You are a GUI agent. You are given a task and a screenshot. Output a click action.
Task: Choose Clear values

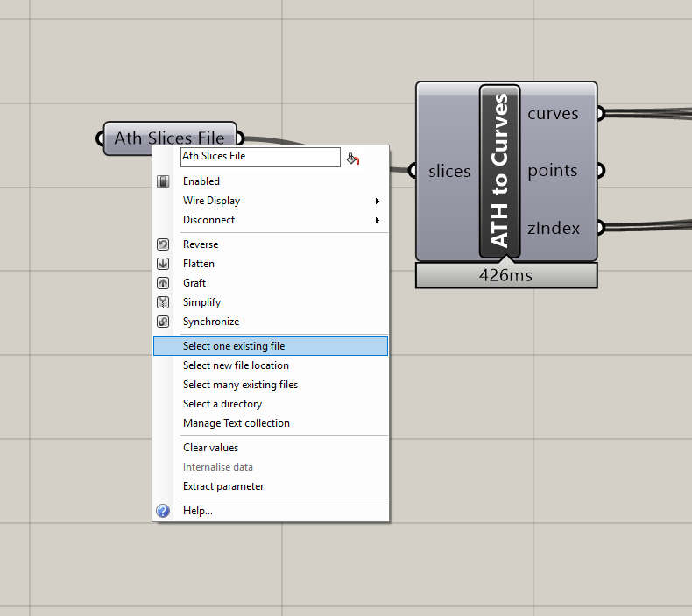[271, 448]
